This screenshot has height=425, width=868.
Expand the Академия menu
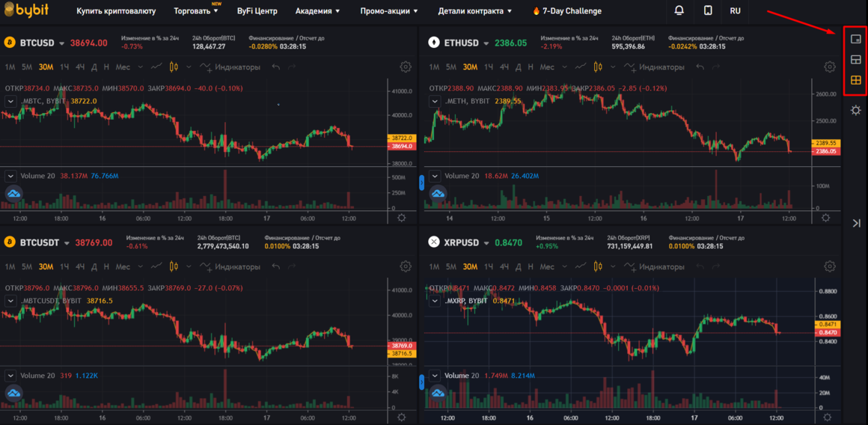(317, 11)
